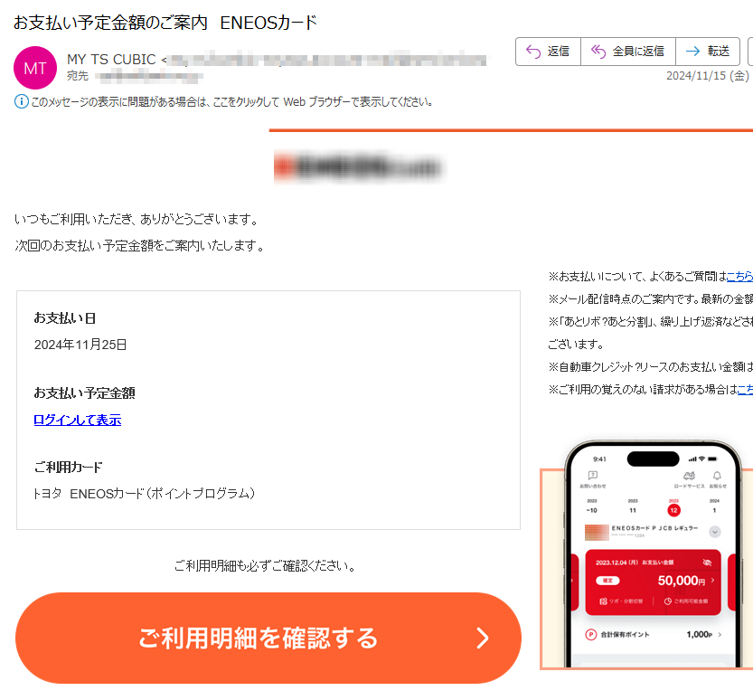Click the chevron arrow on the orange button
Image resolution: width=753 pixels, height=700 pixels.
point(482,638)
